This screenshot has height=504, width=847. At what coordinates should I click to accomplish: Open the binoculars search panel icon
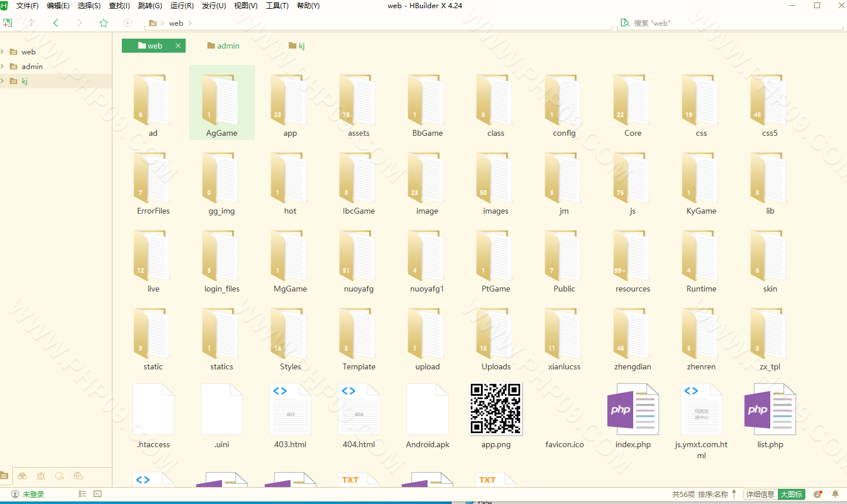(22, 476)
